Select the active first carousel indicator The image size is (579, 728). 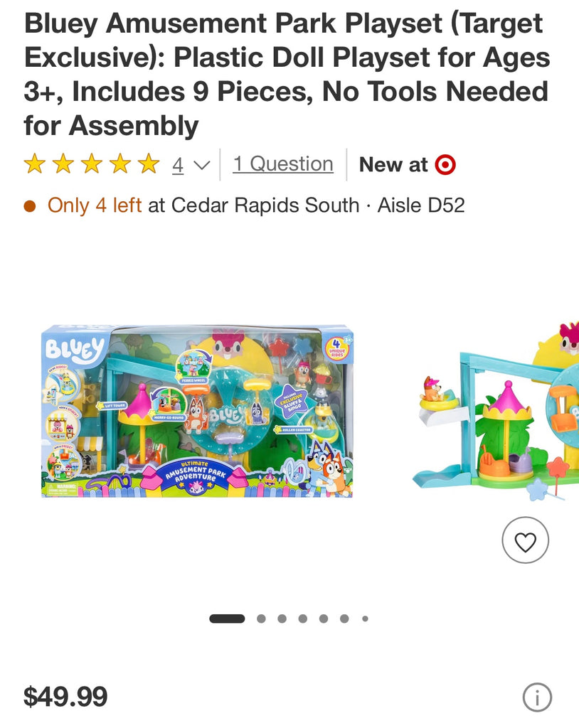tap(227, 619)
